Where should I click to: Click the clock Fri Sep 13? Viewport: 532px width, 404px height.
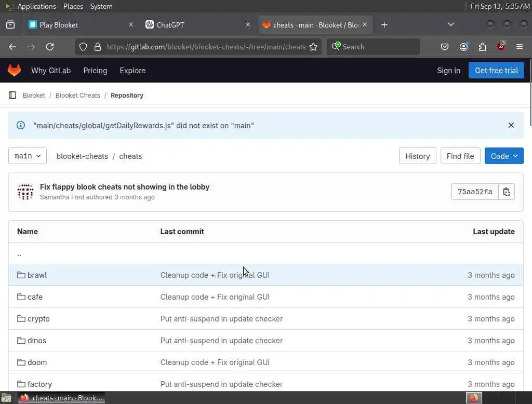click(x=500, y=6)
